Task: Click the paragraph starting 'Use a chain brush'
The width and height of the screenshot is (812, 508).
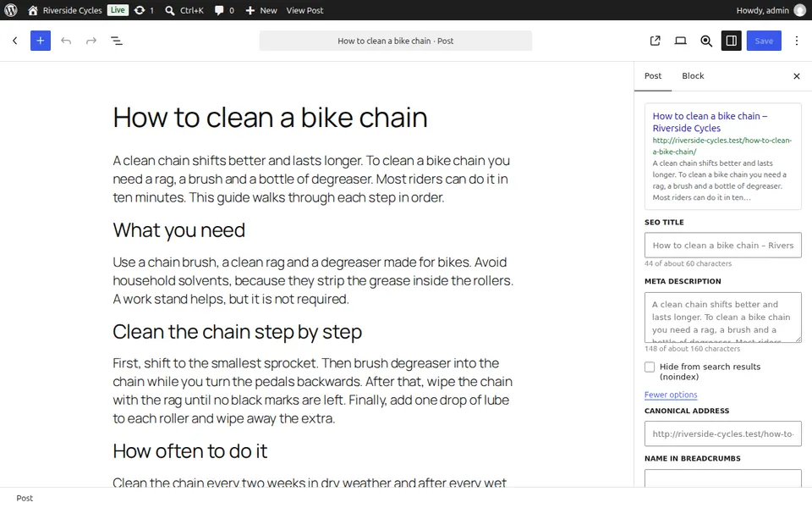Action: (x=313, y=280)
